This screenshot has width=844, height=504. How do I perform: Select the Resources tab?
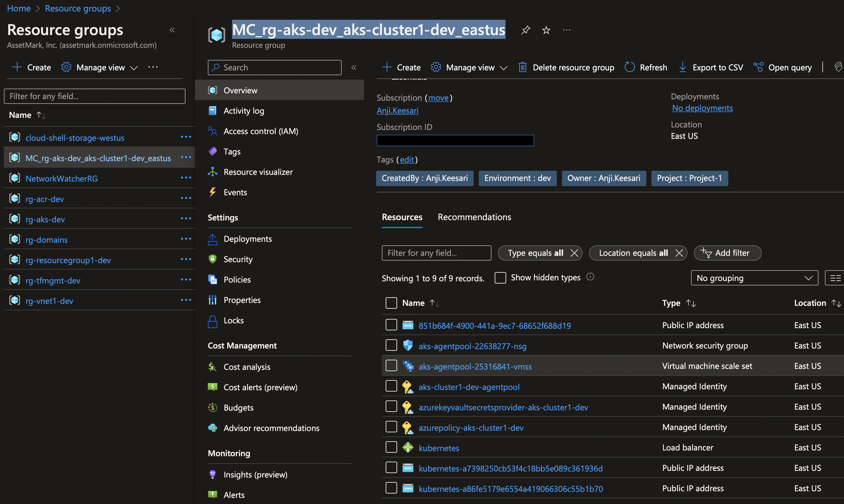tap(402, 217)
